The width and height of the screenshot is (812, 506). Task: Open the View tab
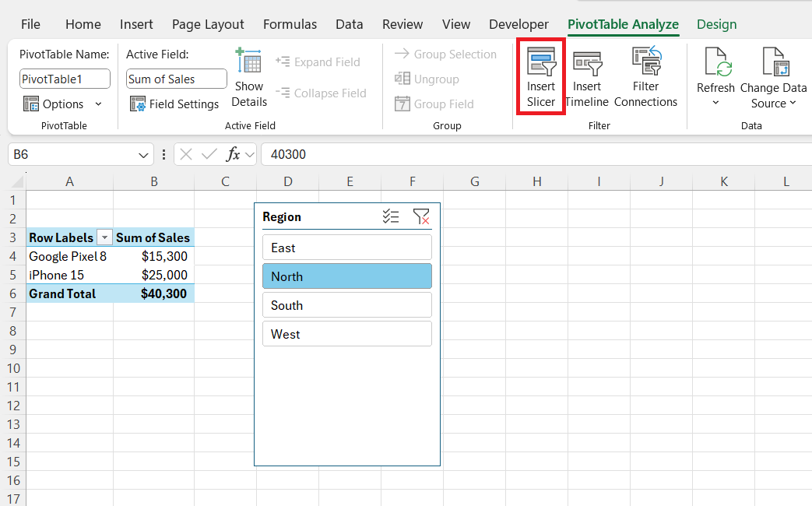(455, 24)
